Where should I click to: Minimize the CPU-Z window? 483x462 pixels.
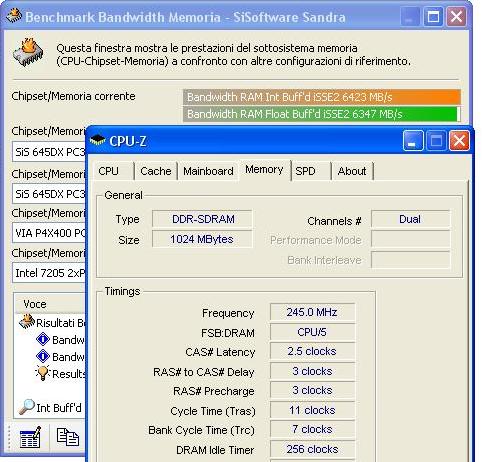(413, 141)
